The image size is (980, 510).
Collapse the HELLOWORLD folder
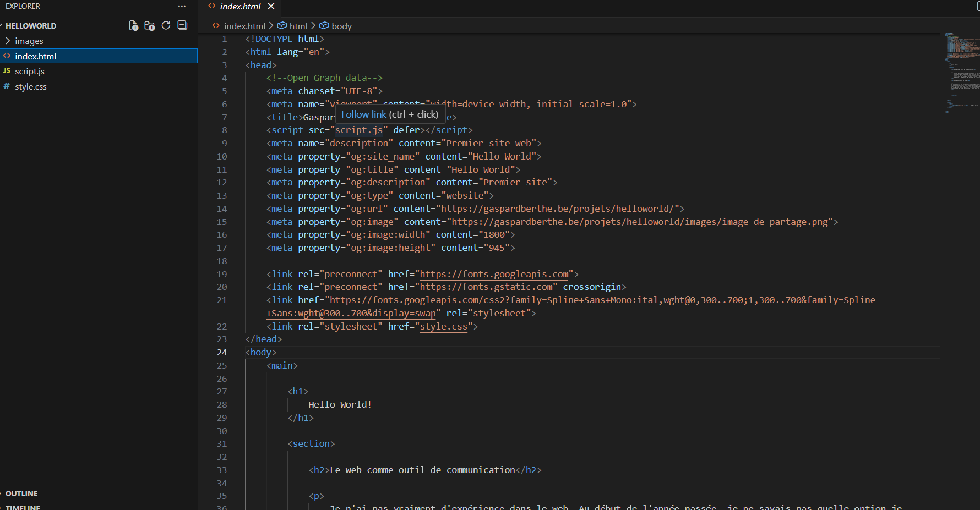click(x=30, y=25)
